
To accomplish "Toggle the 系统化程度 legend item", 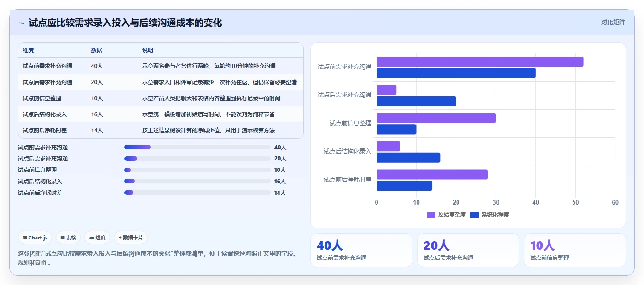I will click(490, 215).
